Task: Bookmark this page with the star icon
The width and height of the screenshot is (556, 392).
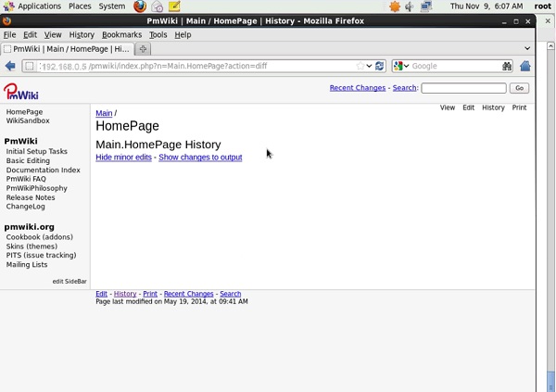Action: click(360, 66)
